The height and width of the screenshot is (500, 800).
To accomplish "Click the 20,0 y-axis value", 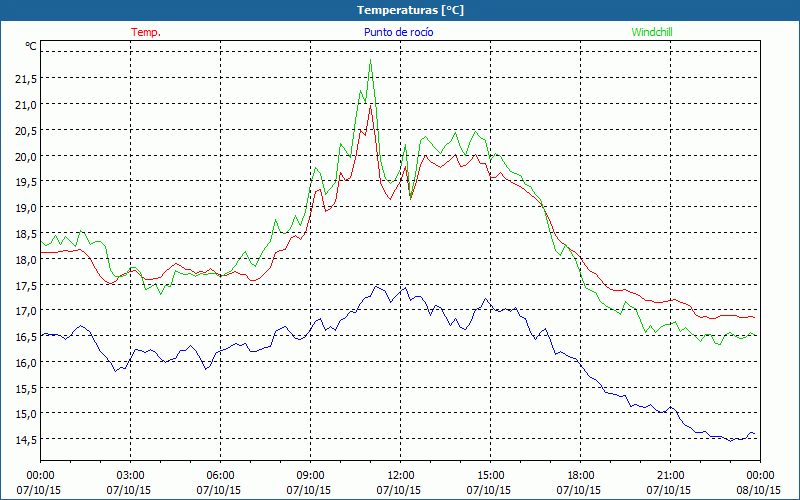I will pos(26,156).
